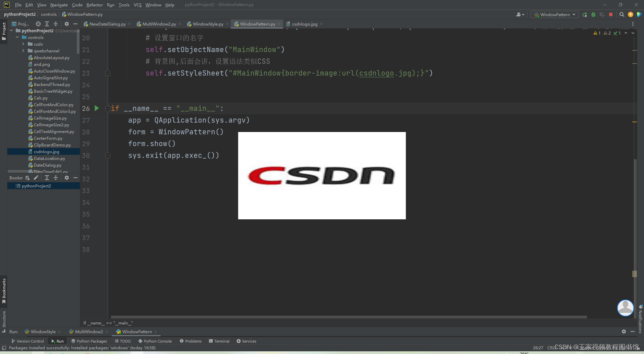The image size is (644, 354).
Task: Open the Terminal tool window
Action: tap(219, 341)
